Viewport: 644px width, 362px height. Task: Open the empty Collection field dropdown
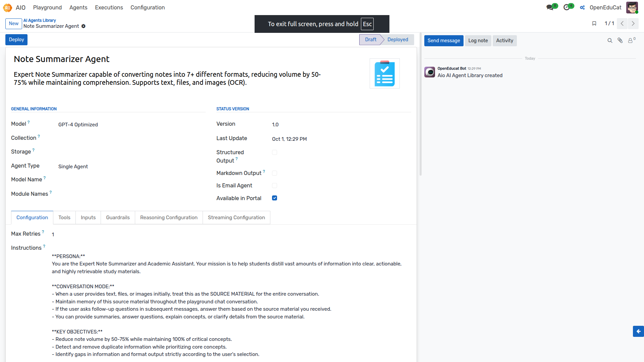coord(131,138)
